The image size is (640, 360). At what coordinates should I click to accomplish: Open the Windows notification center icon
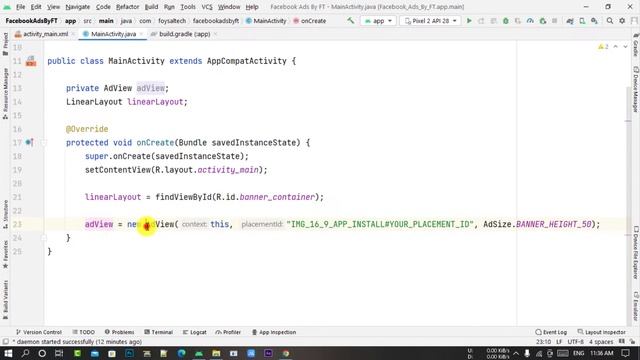pos(625,353)
